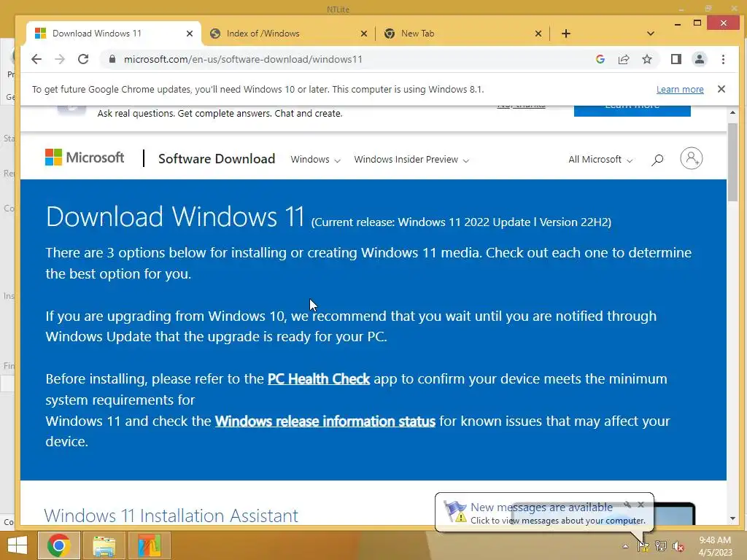Open Learn more link in update infobar

point(680,89)
